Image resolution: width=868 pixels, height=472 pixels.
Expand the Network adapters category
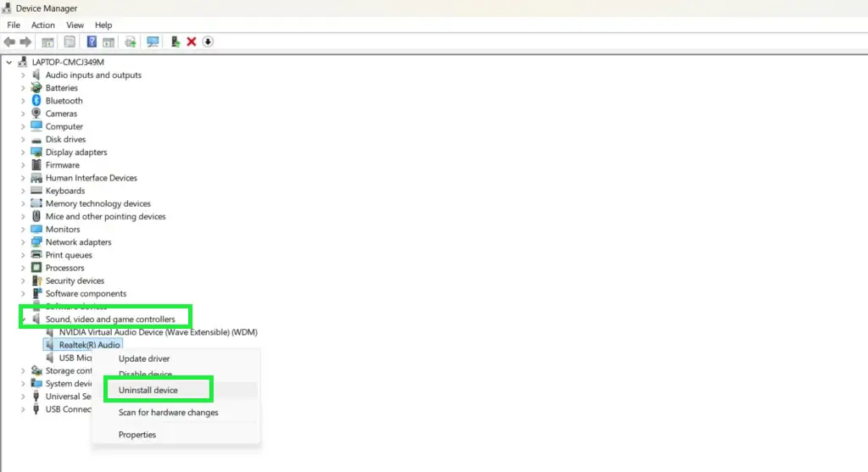[x=23, y=242]
